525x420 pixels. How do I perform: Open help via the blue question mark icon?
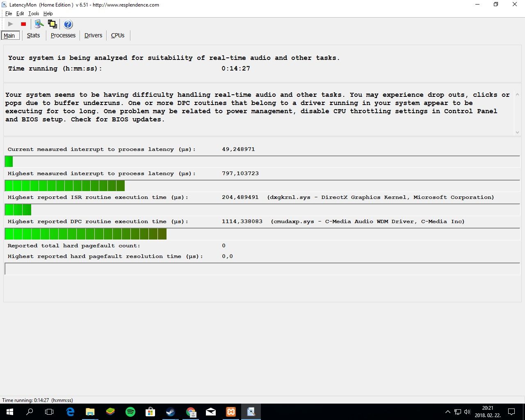point(68,24)
